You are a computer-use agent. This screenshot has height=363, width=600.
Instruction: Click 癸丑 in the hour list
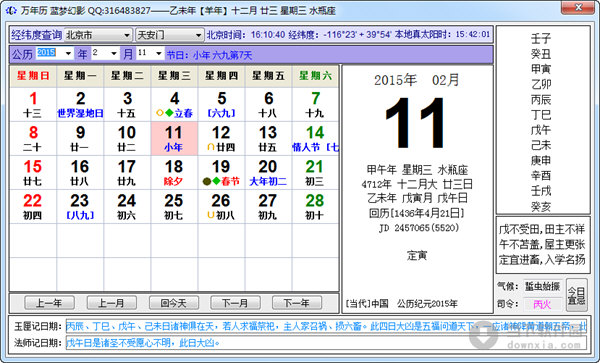click(541, 54)
